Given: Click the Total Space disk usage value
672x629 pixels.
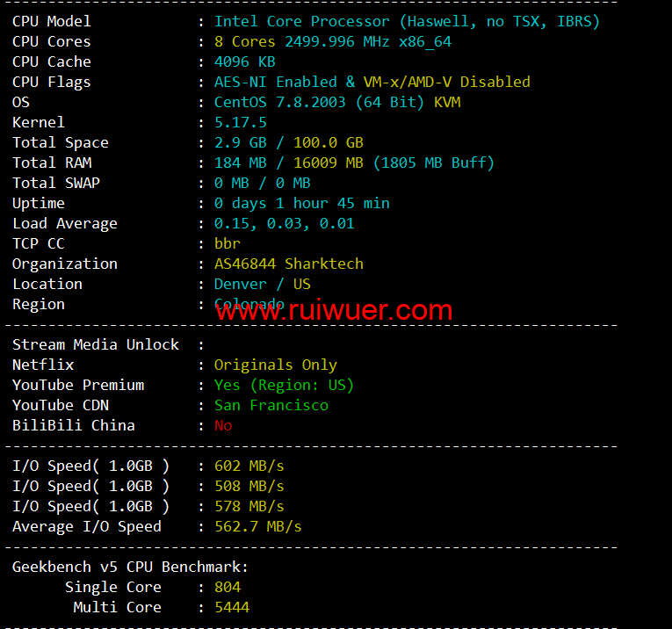Looking at the screenshot, I should [289, 142].
